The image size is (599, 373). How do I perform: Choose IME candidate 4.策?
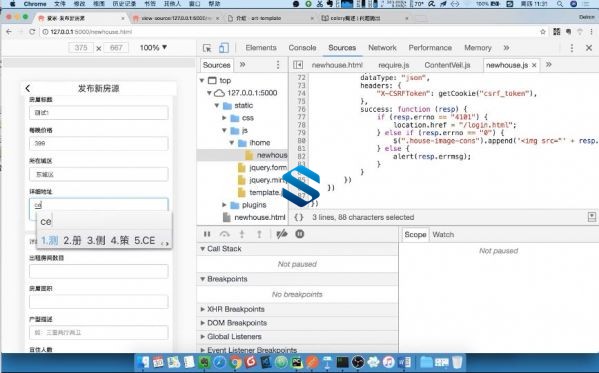[x=120, y=240]
